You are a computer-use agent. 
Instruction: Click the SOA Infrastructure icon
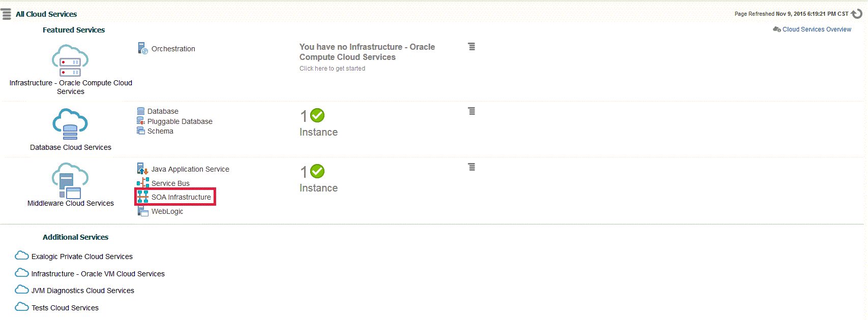coord(143,197)
